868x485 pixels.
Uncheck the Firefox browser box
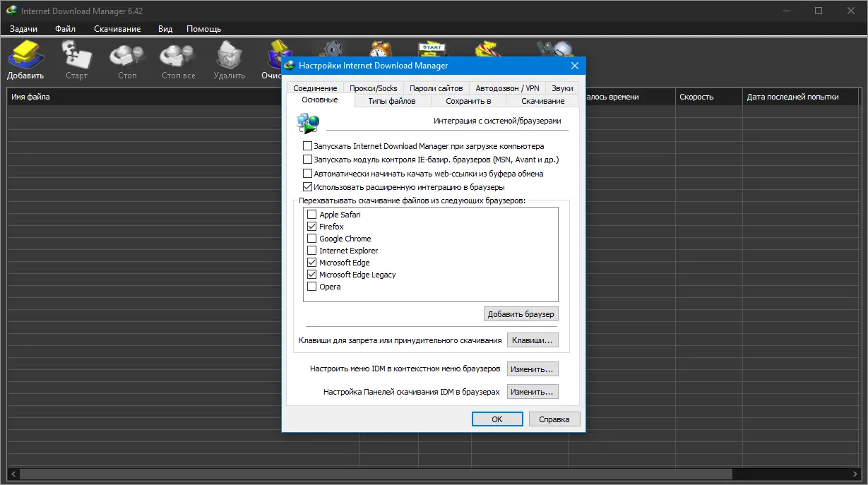click(x=311, y=227)
